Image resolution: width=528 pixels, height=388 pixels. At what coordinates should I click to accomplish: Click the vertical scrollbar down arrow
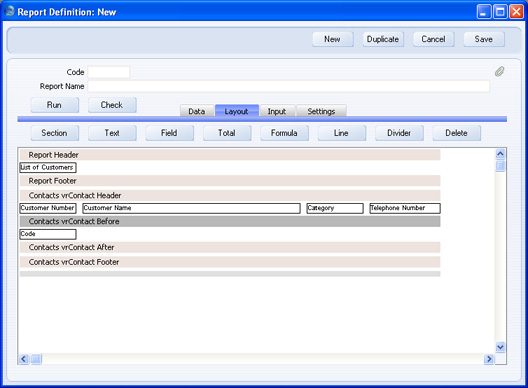click(x=500, y=347)
